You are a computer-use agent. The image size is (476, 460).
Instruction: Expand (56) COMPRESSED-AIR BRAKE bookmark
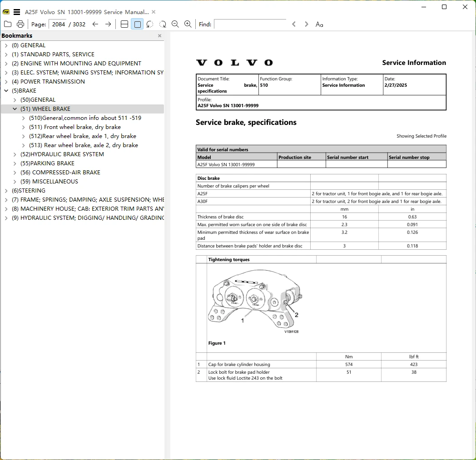(x=15, y=173)
